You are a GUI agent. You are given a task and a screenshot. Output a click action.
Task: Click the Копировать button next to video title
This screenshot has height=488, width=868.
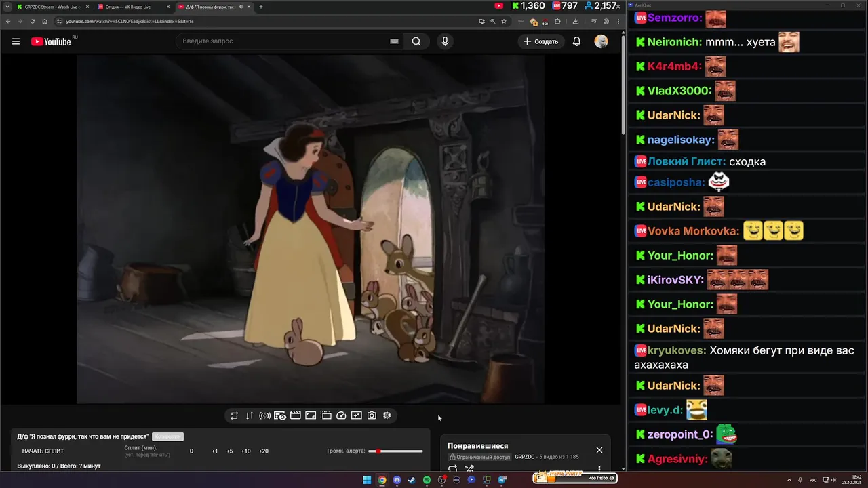click(x=167, y=436)
